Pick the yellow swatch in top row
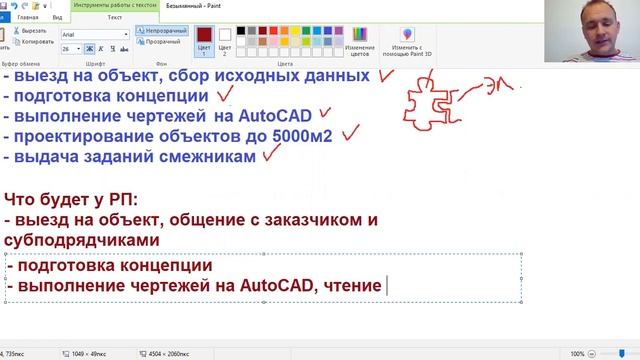This screenshot has height=360, width=640. point(295,31)
